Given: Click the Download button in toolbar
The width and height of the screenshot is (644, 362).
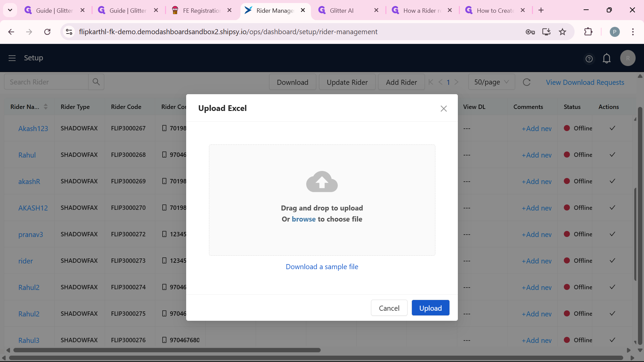Looking at the screenshot, I should coord(292,82).
